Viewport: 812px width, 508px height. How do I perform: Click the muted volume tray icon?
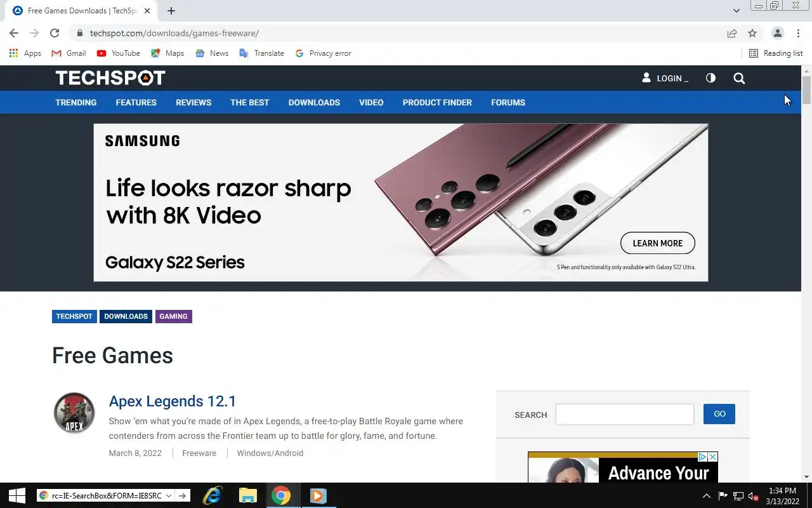(x=754, y=496)
